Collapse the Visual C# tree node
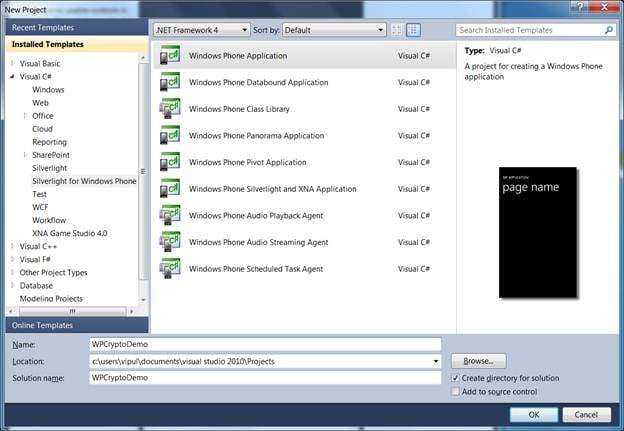 (13, 76)
